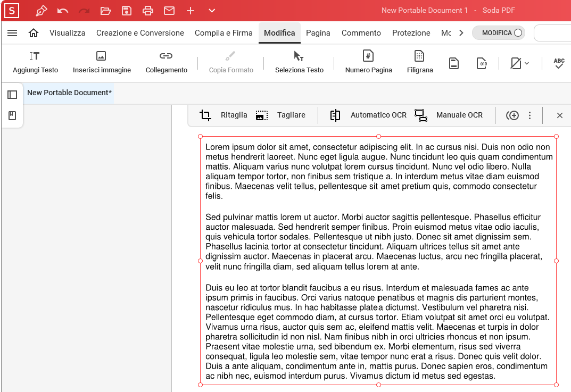Image resolution: width=571 pixels, height=392 pixels.
Task: Insert Numero Pagina
Action: 369,62
